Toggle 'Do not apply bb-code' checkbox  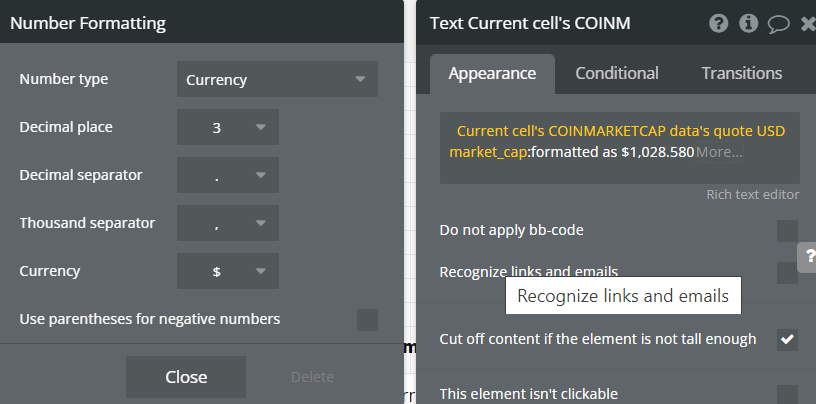[x=788, y=231]
